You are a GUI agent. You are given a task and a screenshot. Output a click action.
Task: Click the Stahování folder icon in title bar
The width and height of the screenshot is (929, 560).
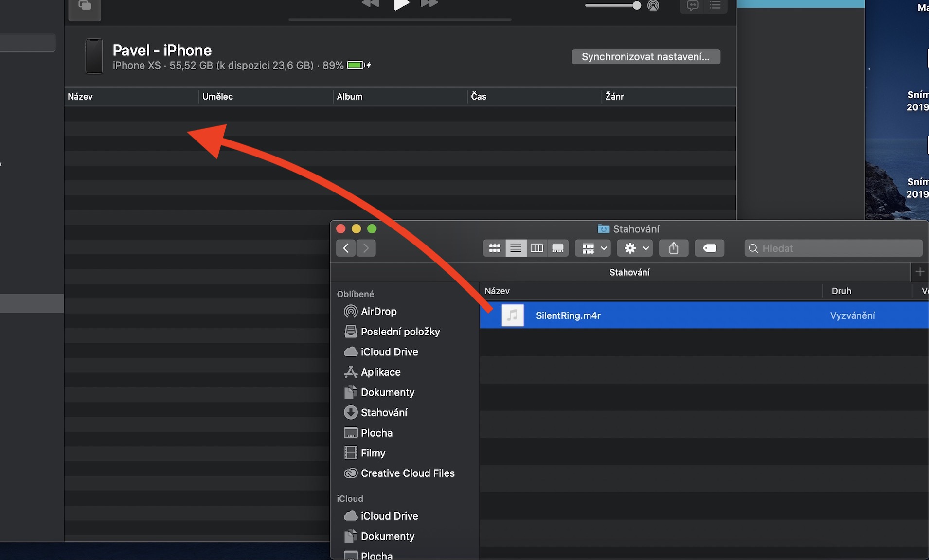point(603,229)
